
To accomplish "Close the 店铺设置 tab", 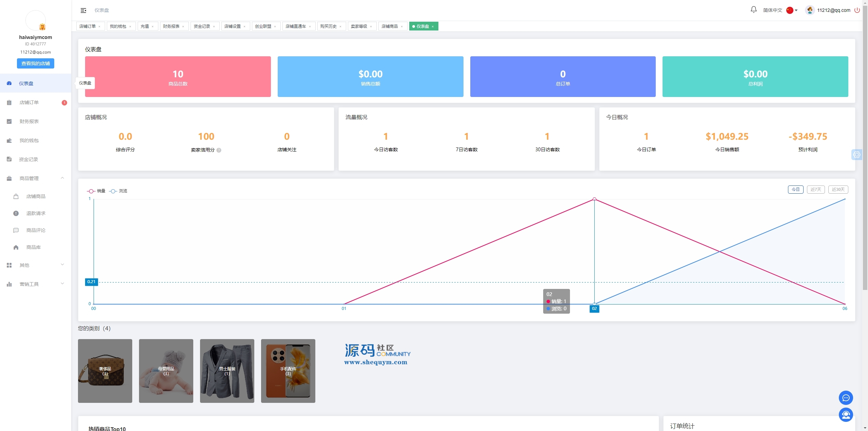I will (x=244, y=26).
